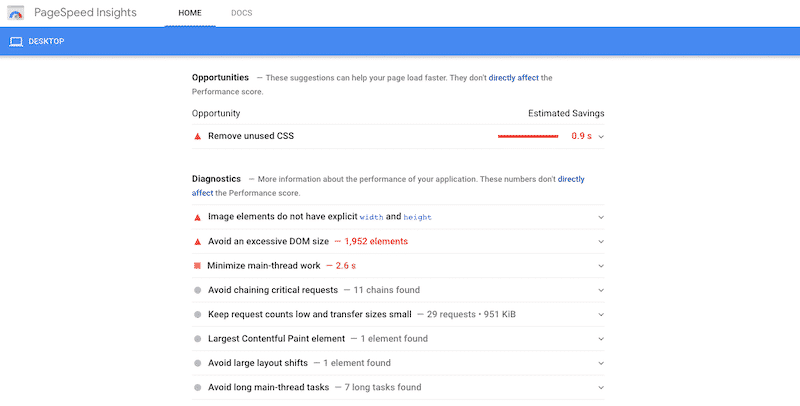Click gray circle beside Avoid chaining critical requests
The height and width of the screenshot is (406, 800).
pyautogui.click(x=197, y=290)
